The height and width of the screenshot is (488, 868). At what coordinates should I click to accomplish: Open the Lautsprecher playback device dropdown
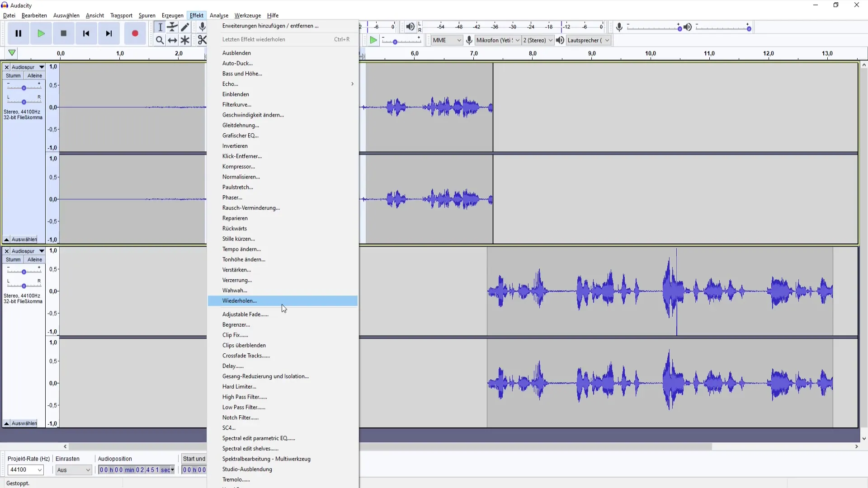588,40
